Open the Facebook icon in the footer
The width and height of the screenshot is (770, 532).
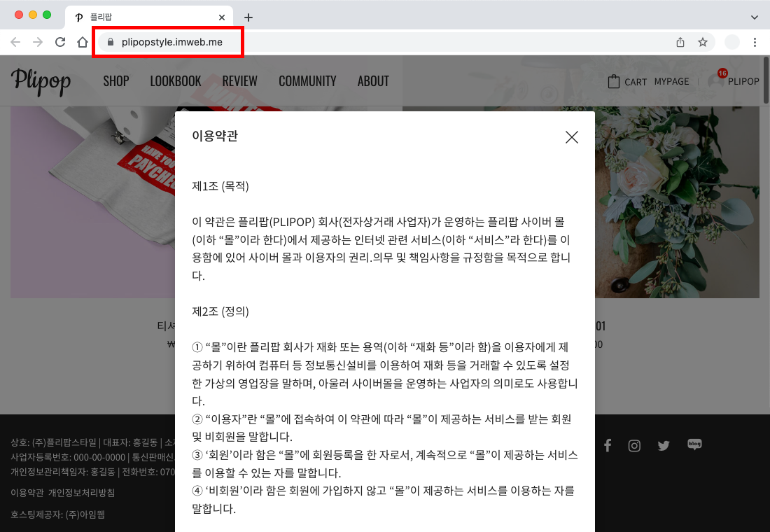608,444
